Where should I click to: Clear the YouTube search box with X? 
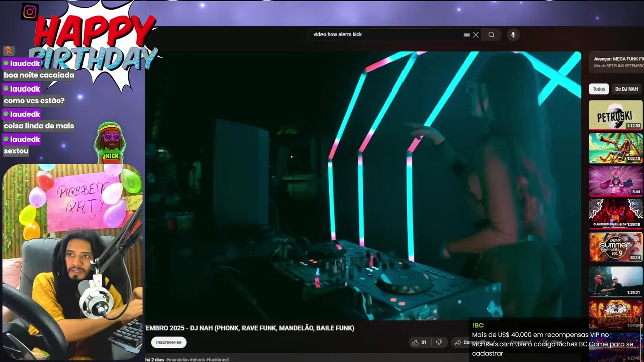tap(476, 35)
